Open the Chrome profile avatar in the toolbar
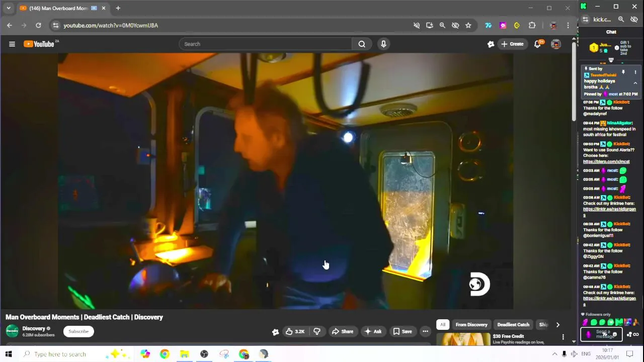This screenshot has height=362, width=644. tap(553, 25)
